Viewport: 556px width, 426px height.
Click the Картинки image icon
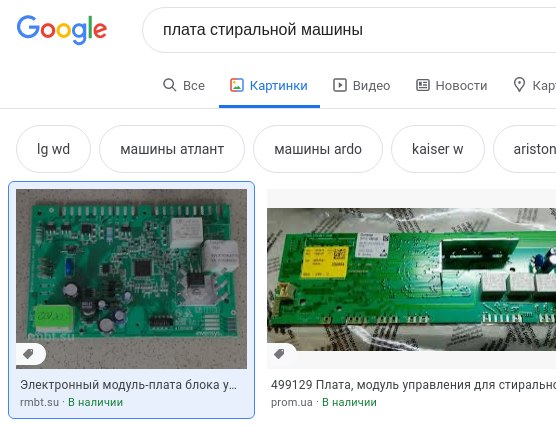click(x=237, y=85)
